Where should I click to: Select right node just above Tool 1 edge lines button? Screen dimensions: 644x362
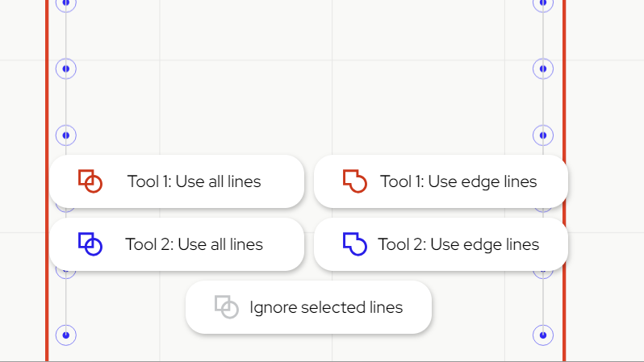(x=543, y=135)
